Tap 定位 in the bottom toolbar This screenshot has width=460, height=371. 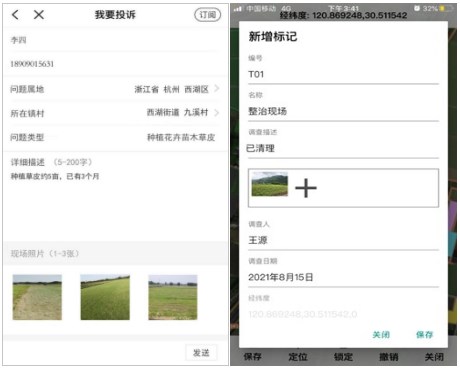tap(298, 357)
